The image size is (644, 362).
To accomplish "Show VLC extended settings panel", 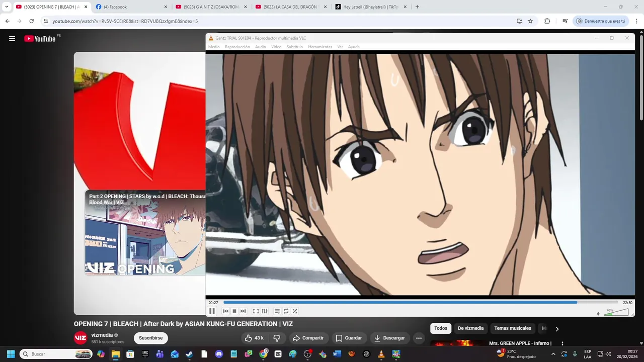I will click(265, 311).
